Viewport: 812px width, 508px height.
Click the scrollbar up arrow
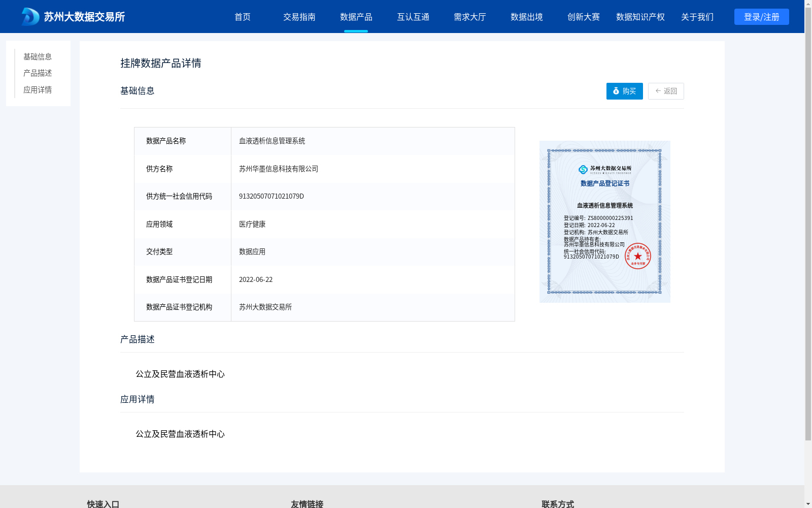pyautogui.click(x=808, y=3)
